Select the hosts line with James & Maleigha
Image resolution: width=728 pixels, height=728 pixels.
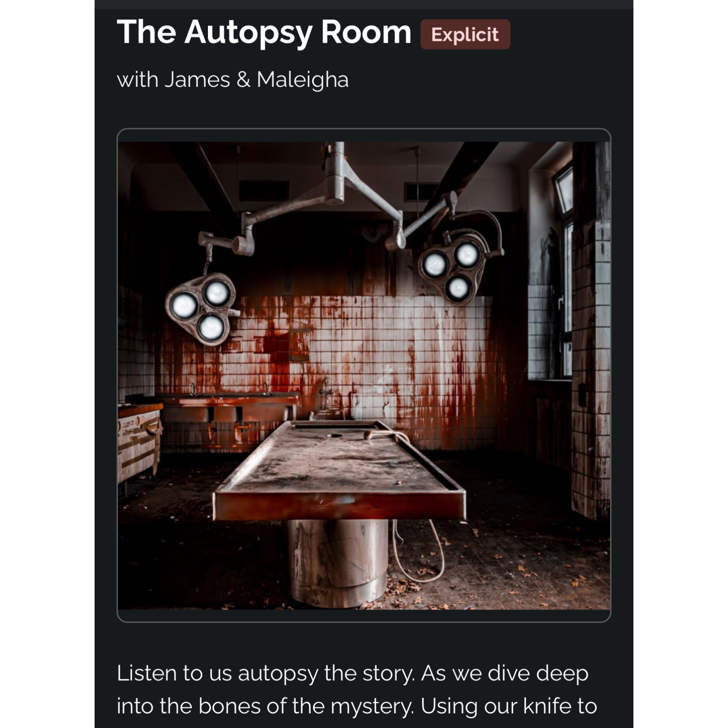coord(233,80)
